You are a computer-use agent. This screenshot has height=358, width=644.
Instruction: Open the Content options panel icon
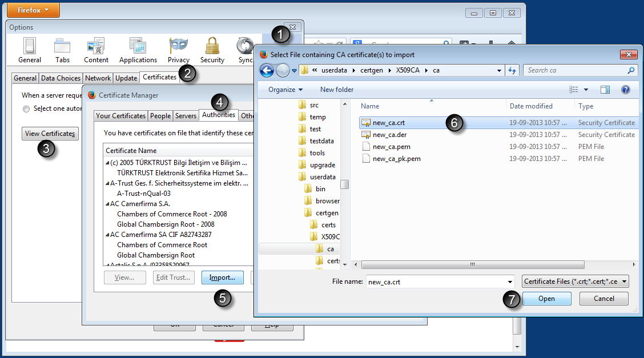click(96, 46)
